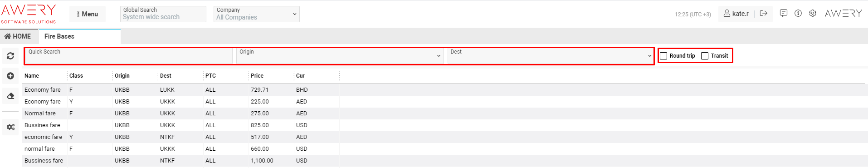Go to the HOME tab
The height and width of the screenshot is (168, 868).
(18, 36)
